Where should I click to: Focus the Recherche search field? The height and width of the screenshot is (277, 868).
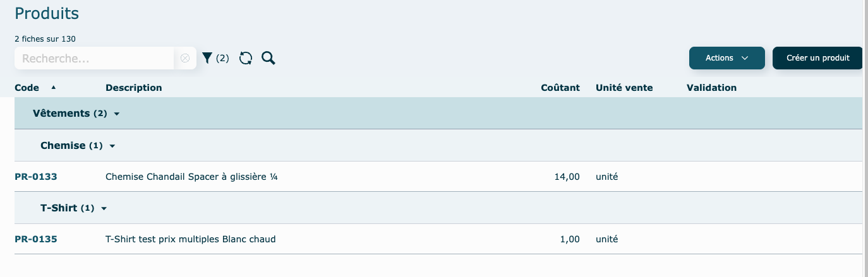click(95, 58)
